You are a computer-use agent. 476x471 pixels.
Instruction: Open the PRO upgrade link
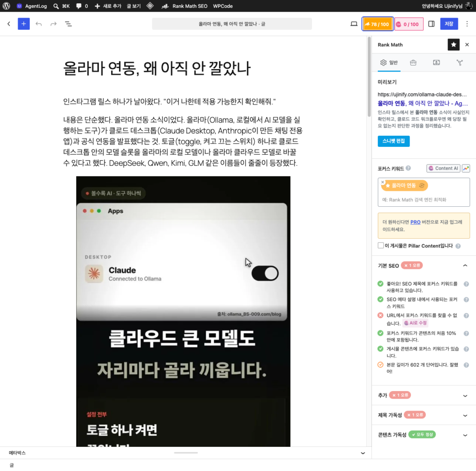(x=415, y=222)
